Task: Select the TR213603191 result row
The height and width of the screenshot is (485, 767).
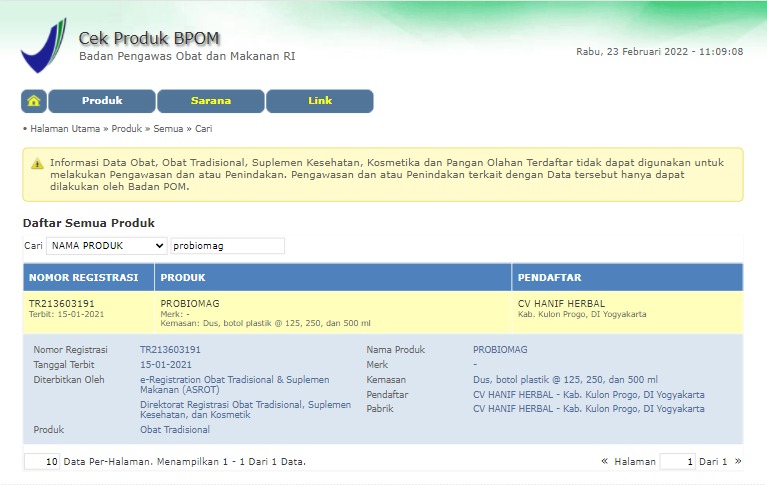Action: [x=383, y=313]
